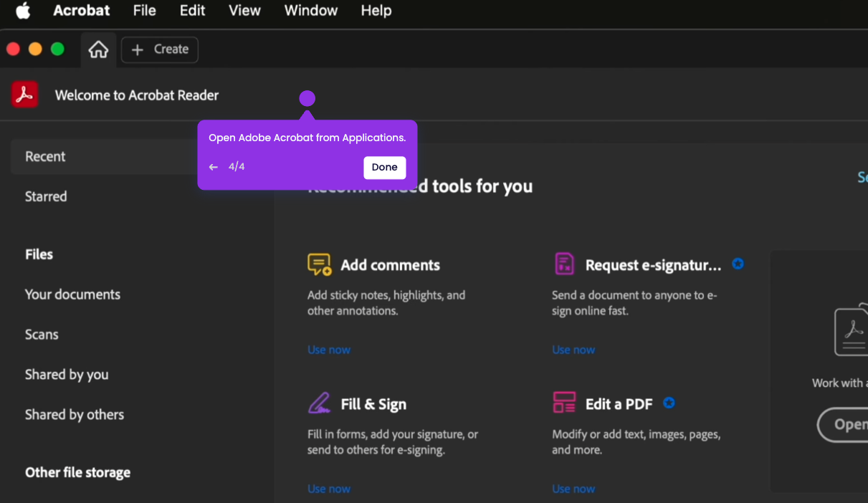868x503 pixels.
Task: Select Starred in the sidebar
Action: point(46,196)
